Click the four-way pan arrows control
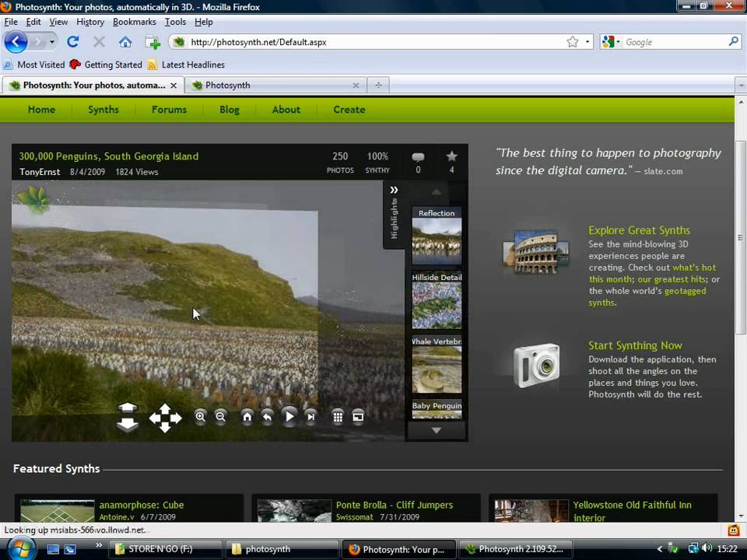This screenshot has height=560, width=747. (x=165, y=418)
